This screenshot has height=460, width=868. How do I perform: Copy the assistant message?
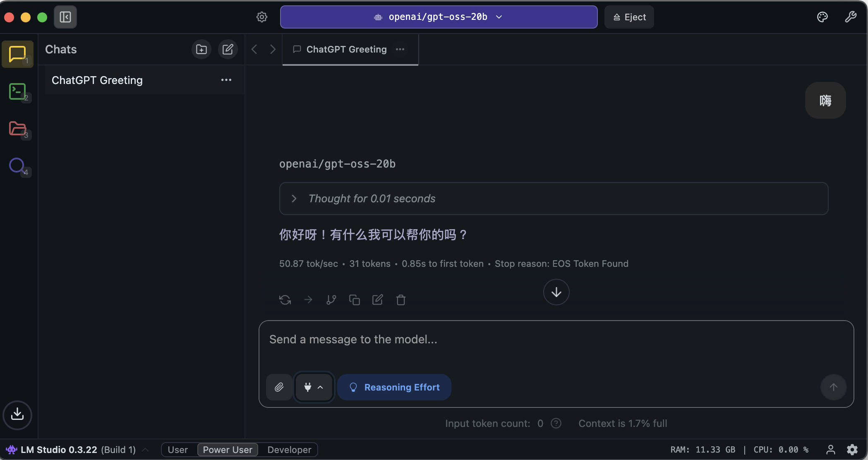[x=355, y=299]
